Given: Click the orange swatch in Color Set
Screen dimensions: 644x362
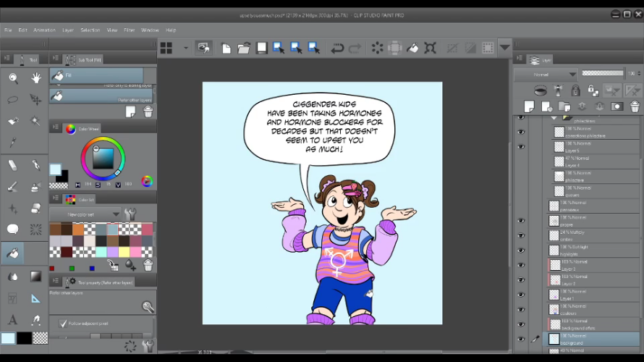Looking at the screenshot, I should click(78, 229).
